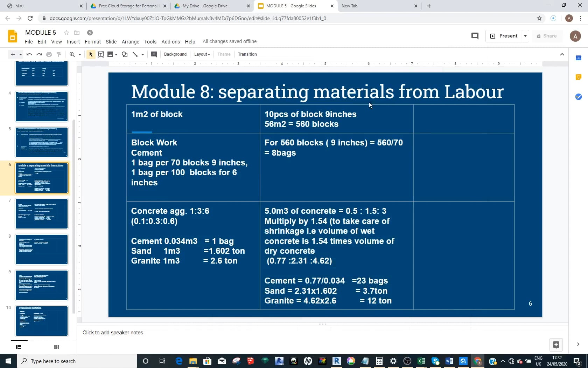Undo the last action
The image size is (588, 368).
click(29, 54)
